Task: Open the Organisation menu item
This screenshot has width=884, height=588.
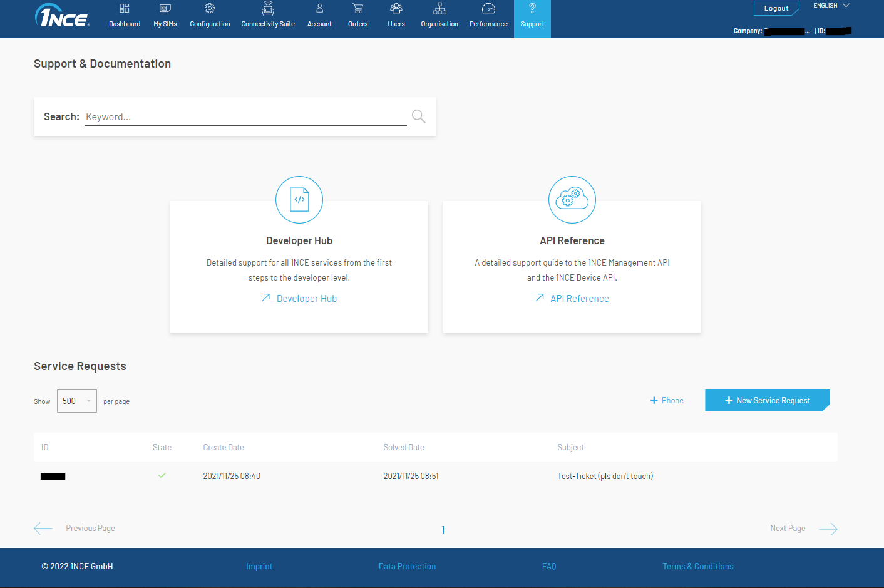Action: tap(439, 16)
